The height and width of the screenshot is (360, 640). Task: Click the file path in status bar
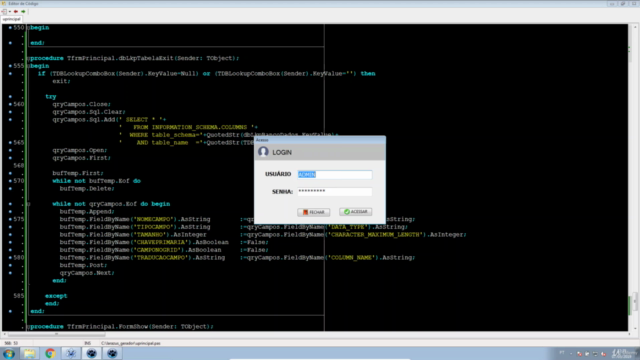[x=131, y=343]
